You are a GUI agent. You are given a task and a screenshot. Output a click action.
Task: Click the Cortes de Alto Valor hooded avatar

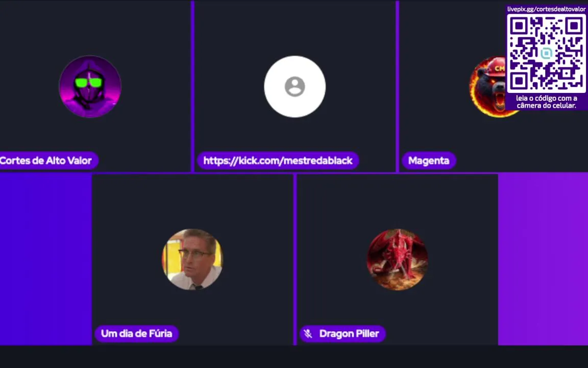click(x=90, y=86)
